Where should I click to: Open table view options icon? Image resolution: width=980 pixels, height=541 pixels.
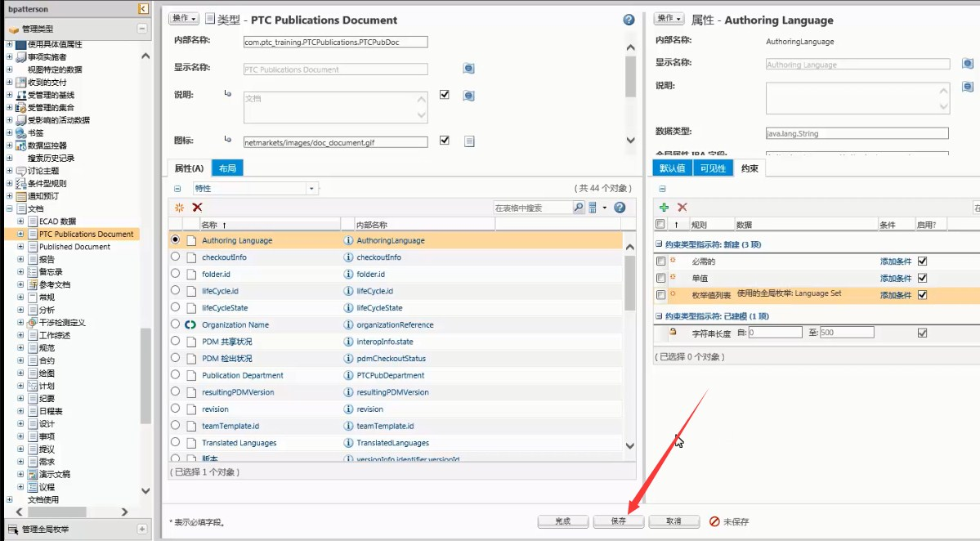point(593,208)
